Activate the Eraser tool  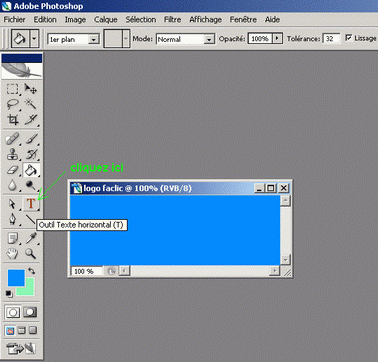(x=13, y=170)
